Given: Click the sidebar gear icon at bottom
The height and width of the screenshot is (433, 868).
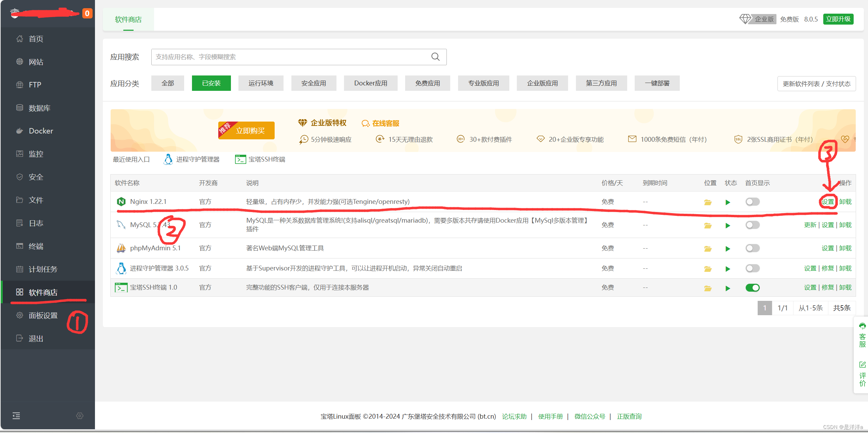Looking at the screenshot, I should click(80, 416).
